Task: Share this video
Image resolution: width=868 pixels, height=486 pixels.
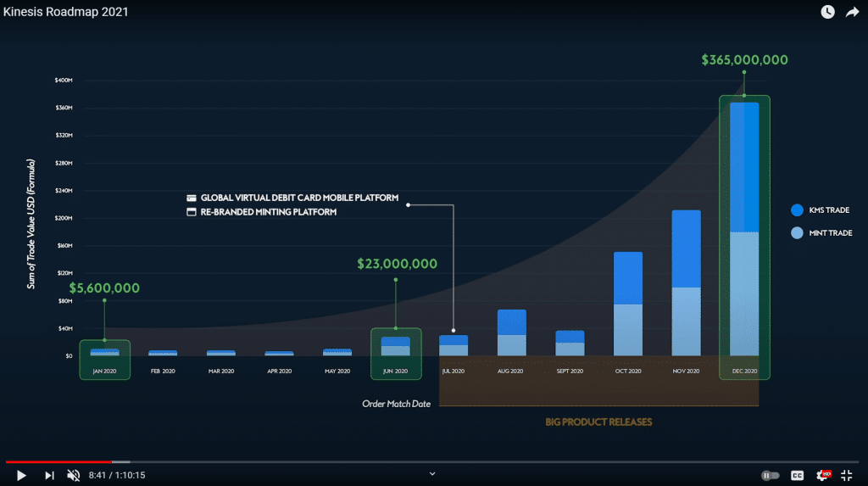Action: [853, 12]
